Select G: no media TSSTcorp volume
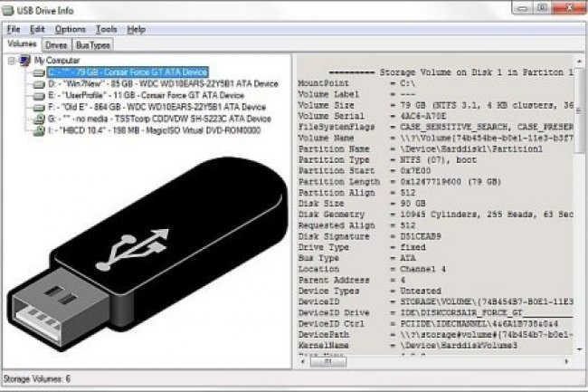This screenshot has height=392, width=588. 159,119
